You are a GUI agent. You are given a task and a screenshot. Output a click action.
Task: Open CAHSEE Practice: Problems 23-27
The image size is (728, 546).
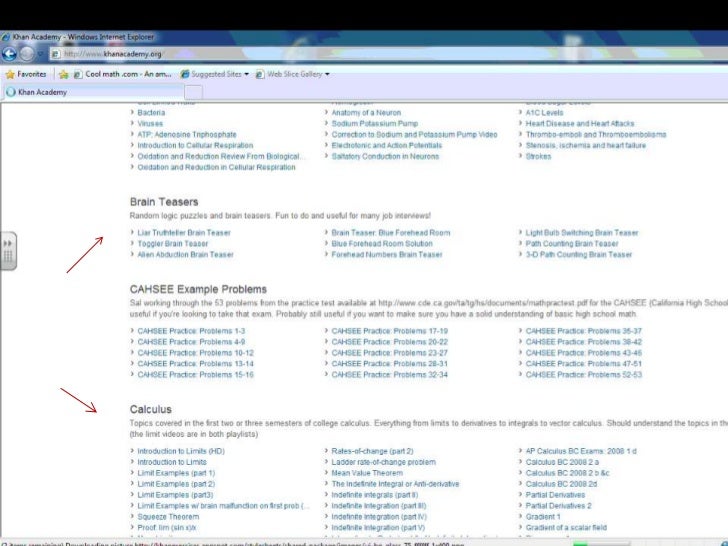(390, 353)
